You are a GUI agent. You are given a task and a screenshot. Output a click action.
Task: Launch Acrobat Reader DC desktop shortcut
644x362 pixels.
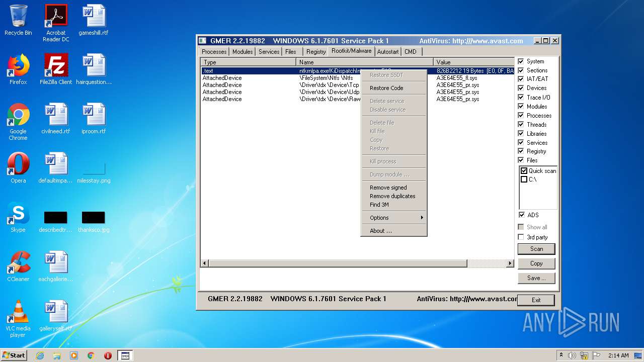pyautogui.click(x=56, y=23)
